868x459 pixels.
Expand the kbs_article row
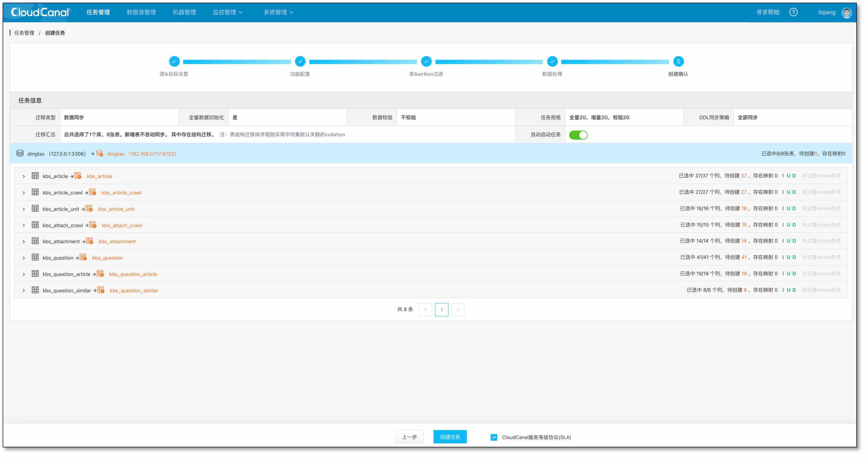click(24, 177)
